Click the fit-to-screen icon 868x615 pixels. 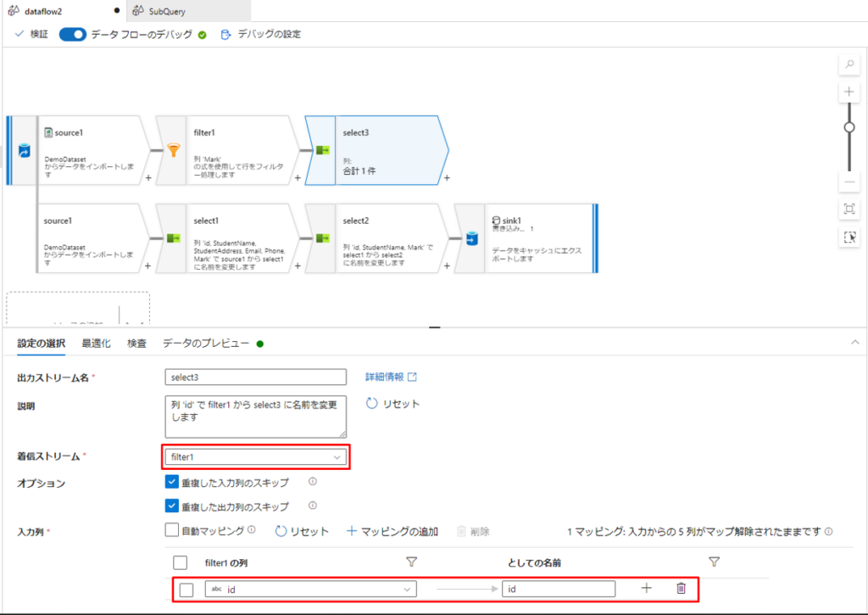pos(849,209)
